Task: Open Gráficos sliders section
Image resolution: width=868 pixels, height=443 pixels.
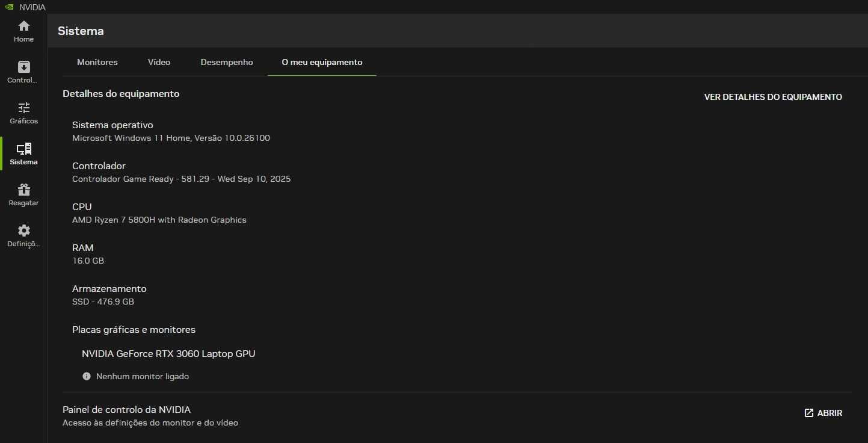Action: click(23, 113)
